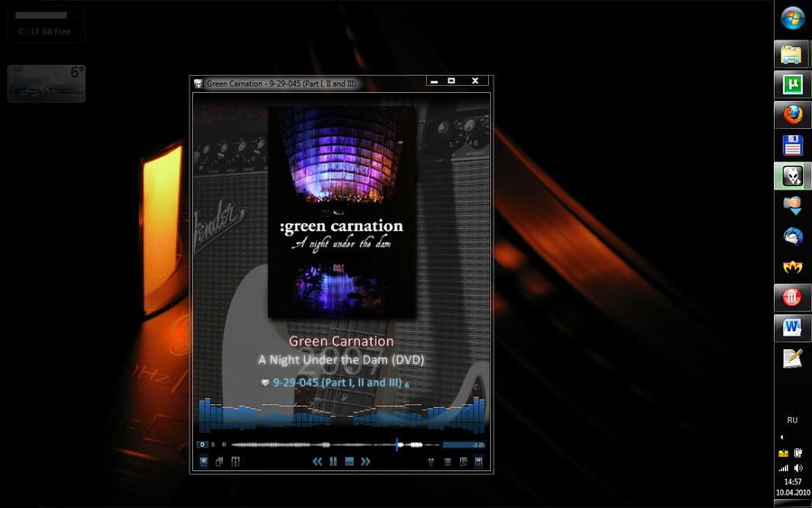This screenshot has width=812, height=508.
Task: Minimize the foobar2000 player window
Action: point(435,81)
